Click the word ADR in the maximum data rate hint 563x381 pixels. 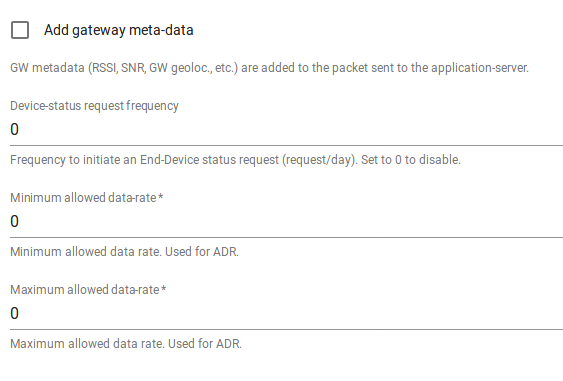click(228, 344)
